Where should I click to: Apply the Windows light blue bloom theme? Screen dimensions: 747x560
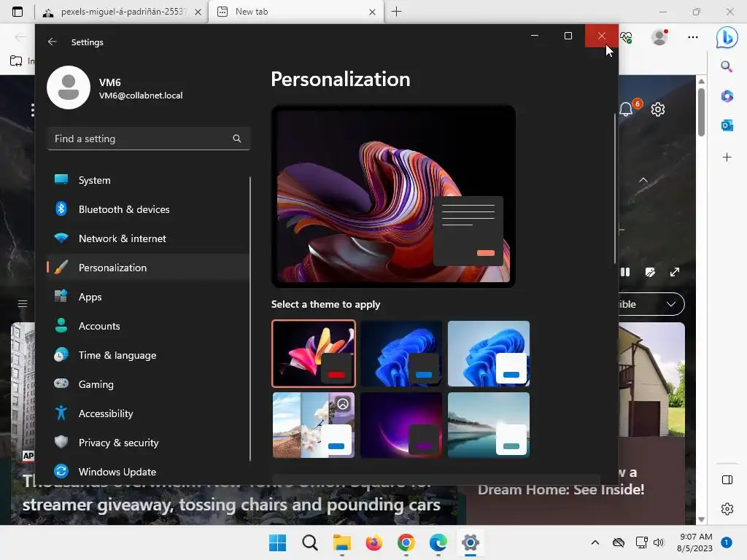489,354
